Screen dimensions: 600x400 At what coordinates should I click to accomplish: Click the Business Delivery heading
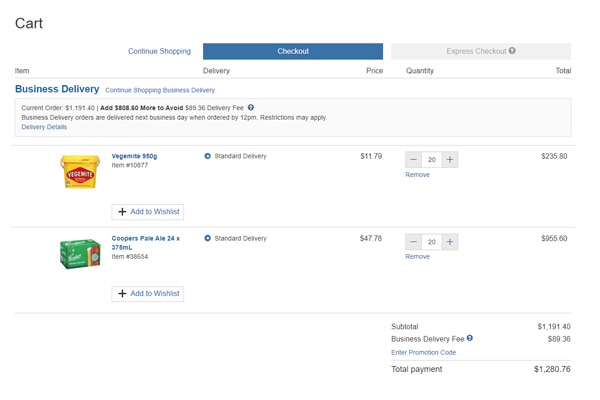pos(57,89)
